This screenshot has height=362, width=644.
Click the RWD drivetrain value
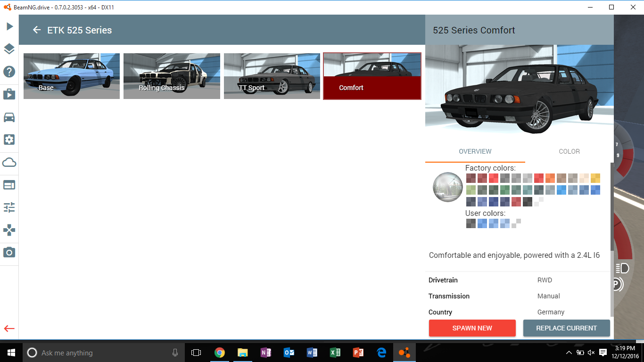pos(545,280)
